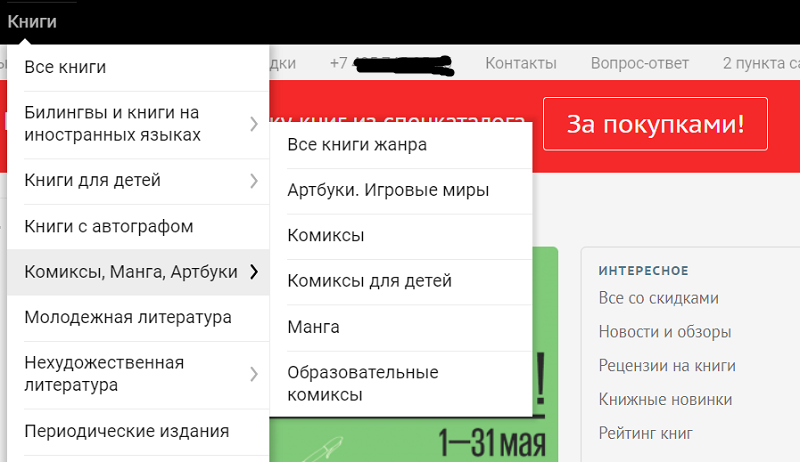Expand the Нехудожественная литература chevron

253,374
